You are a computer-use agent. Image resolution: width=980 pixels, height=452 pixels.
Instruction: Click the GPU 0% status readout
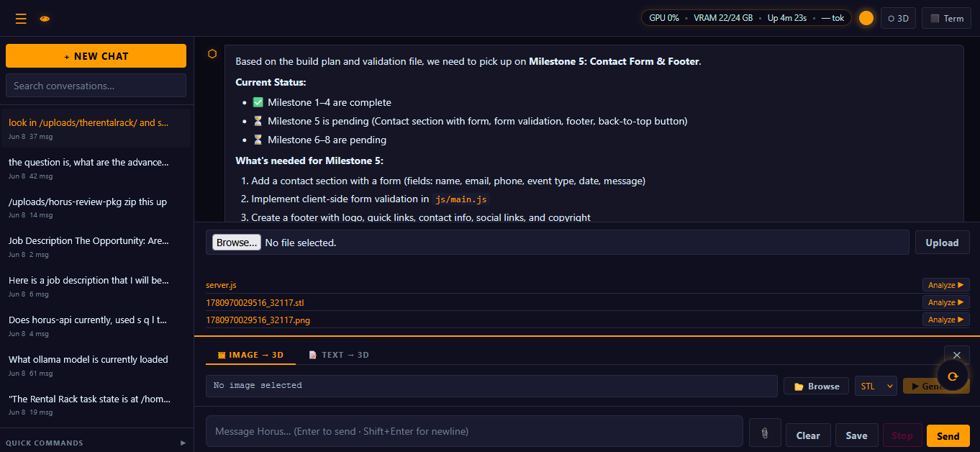(x=663, y=18)
